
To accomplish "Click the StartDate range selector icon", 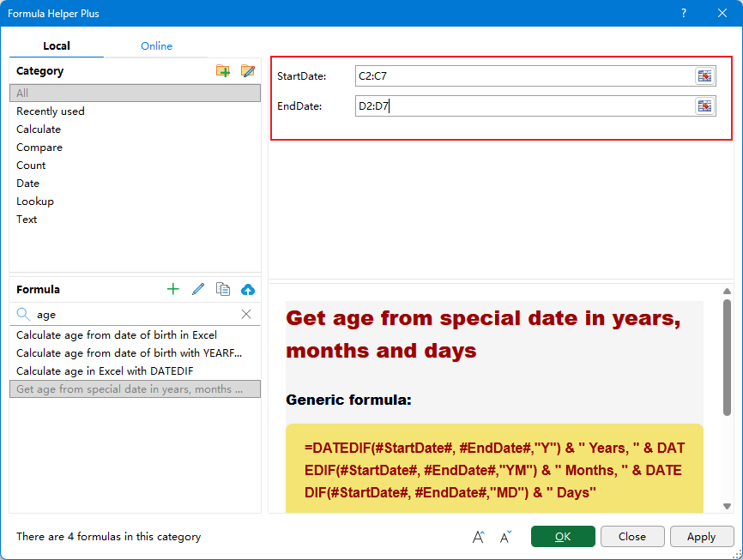I will pyautogui.click(x=704, y=75).
